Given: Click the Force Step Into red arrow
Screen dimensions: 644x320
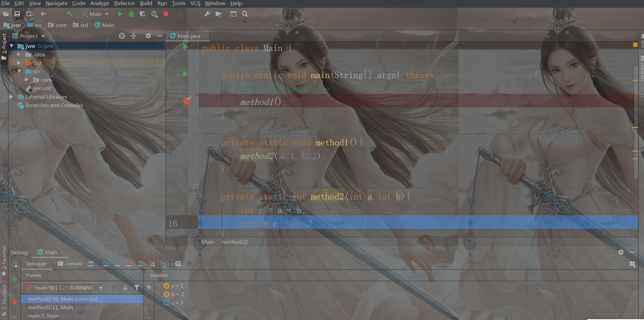Looking at the screenshot, I should (x=129, y=264).
